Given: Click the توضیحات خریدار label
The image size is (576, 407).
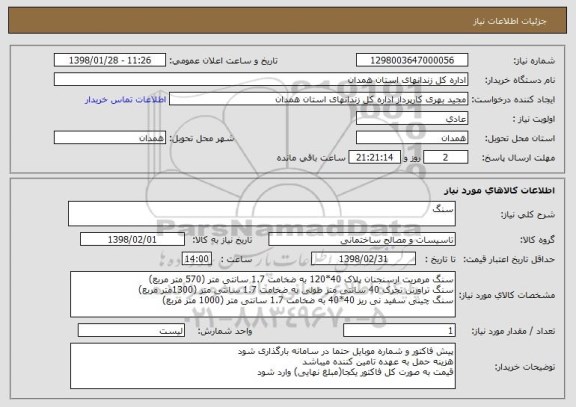Looking at the screenshot, I should pyautogui.click(x=525, y=367).
